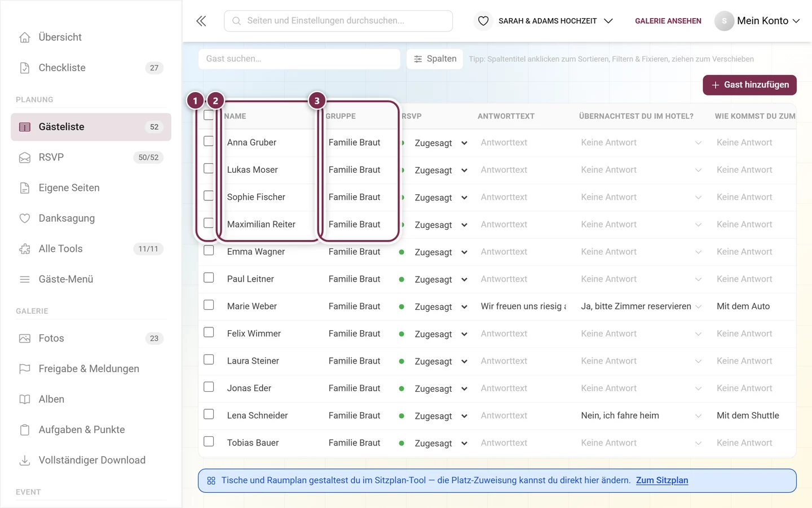Click the Antworttext cell for Jonas Eder
The height and width of the screenshot is (508, 812).
(522, 388)
